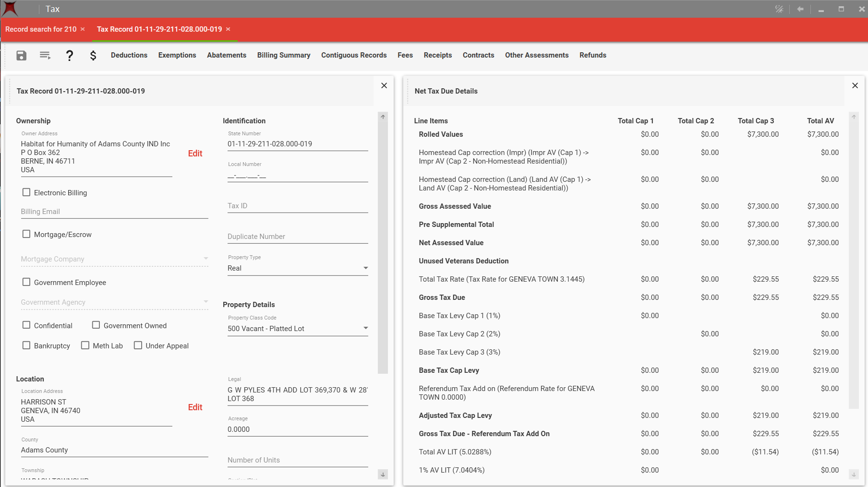Click Edit next to Owner Address
868x487 pixels.
coord(195,154)
